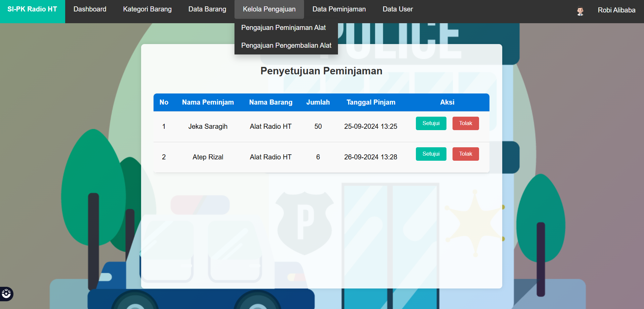
Task: Click quantity 6 in Atep Rizal's row
Action: (318, 157)
